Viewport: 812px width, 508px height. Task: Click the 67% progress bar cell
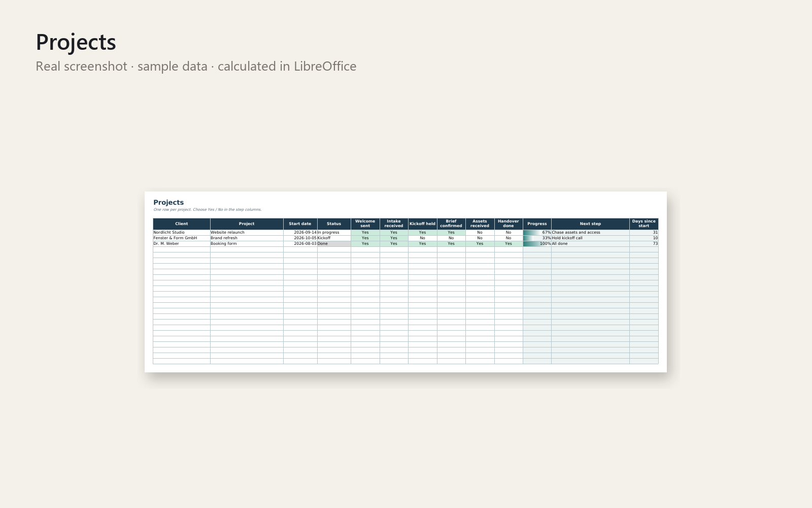point(537,233)
